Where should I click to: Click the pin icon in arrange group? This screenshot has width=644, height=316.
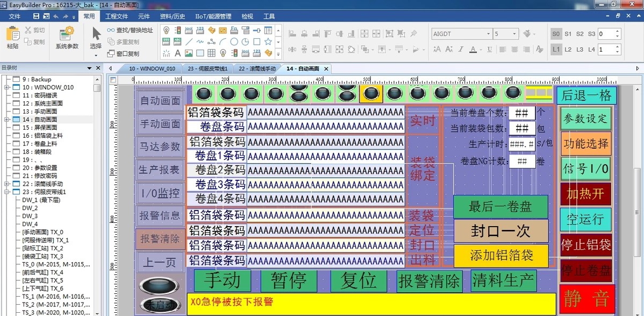click(413, 34)
